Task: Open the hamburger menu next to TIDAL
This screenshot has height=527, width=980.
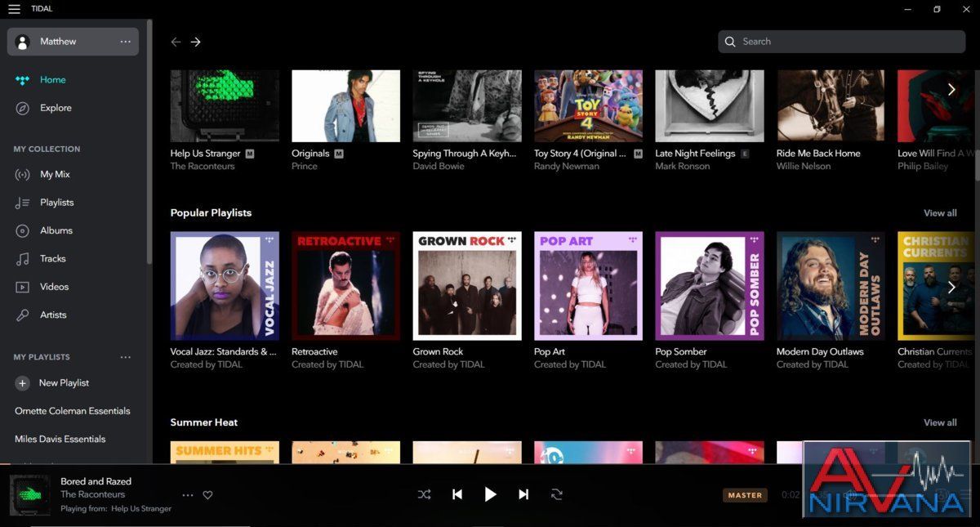Action: tap(14, 9)
